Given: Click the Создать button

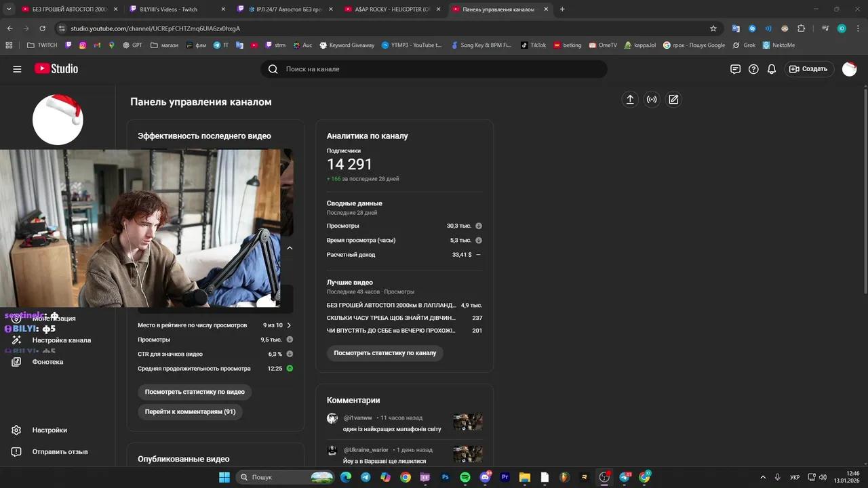Looking at the screenshot, I should point(809,69).
